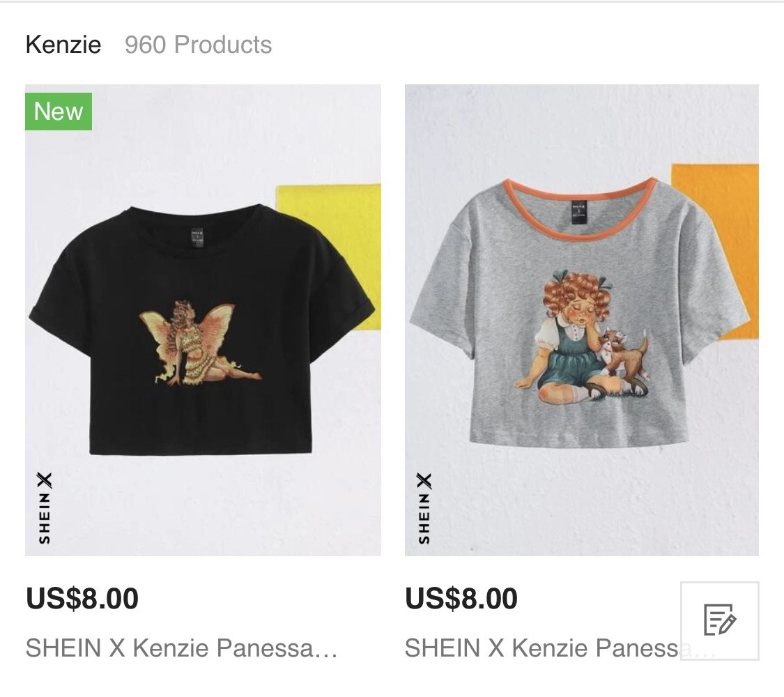Click the small dog in grey tee print
Image resolution: width=784 pixels, height=697 pixels.
622,358
